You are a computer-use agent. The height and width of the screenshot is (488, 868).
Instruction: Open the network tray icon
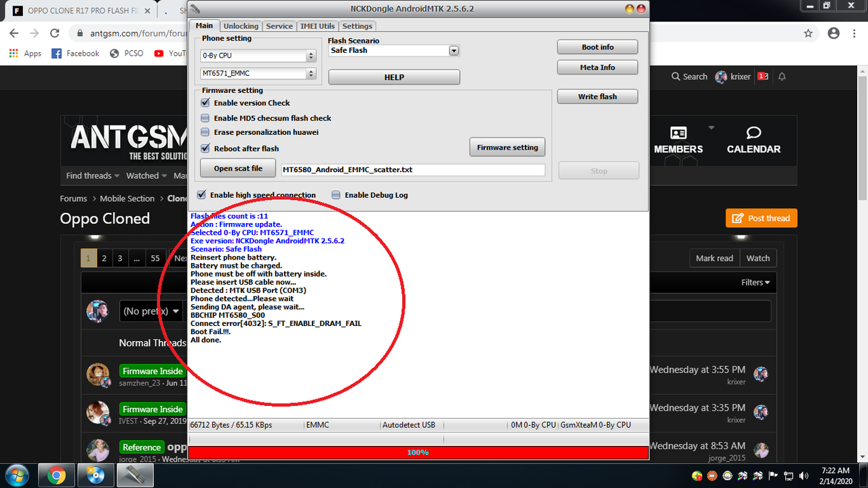coord(788,476)
